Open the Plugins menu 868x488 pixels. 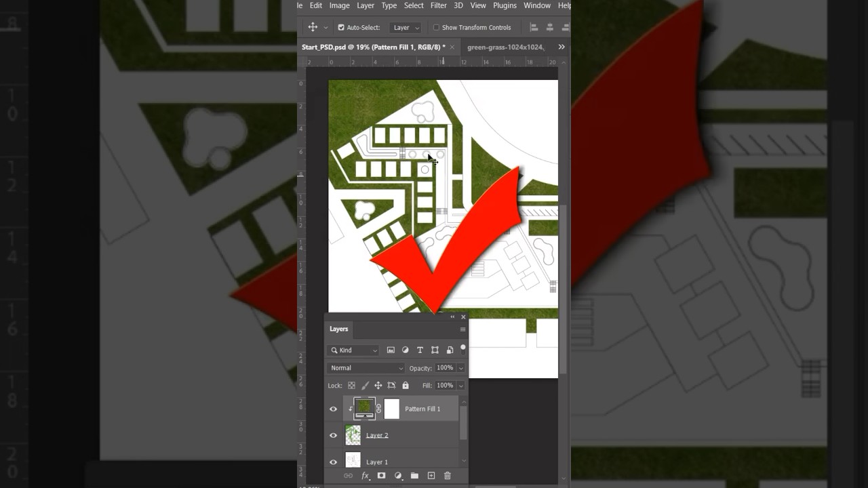tap(505, 5)
